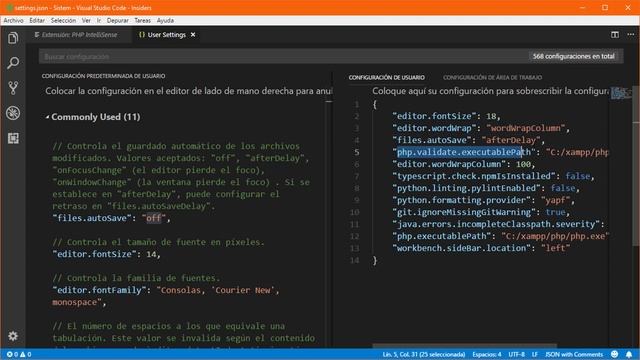Click the "files.autoSave": "afterDelay" line
640x360 pixels.
click(469, 140)
